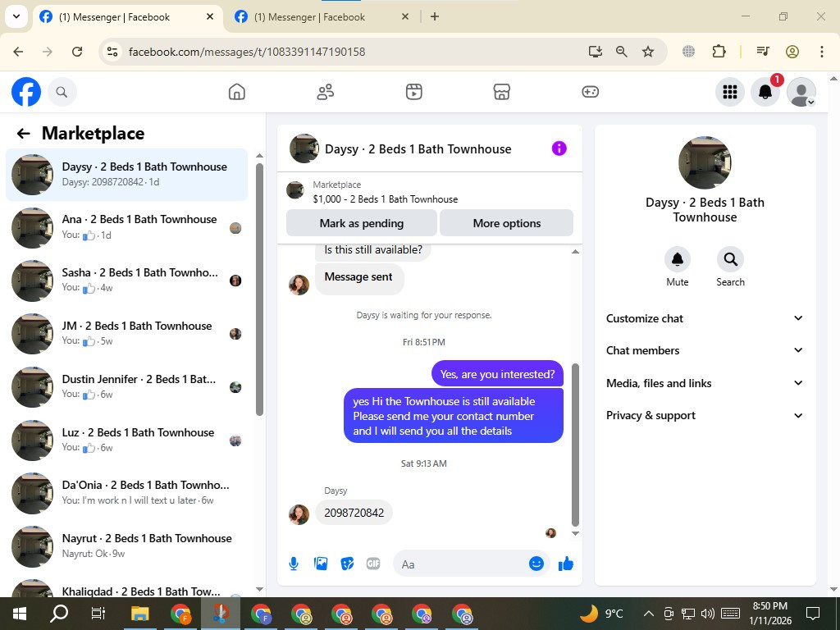Choose a GIF icon

373,564
